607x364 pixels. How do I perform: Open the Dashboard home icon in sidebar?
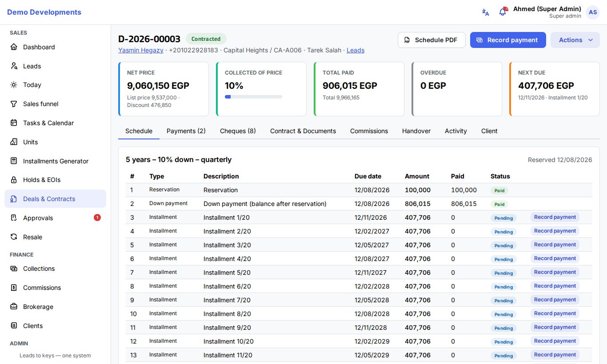click(x=14, y=47)
